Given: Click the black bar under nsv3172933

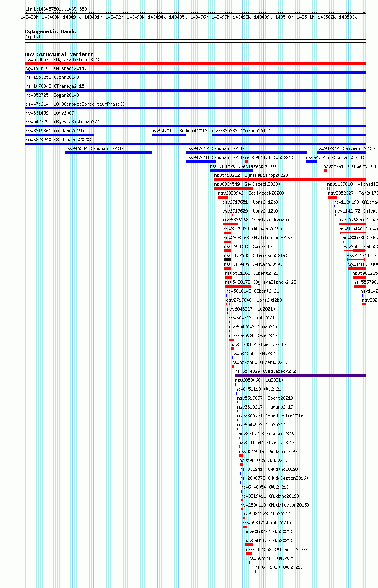Looking at the screenshot, I should pos(228,260).
